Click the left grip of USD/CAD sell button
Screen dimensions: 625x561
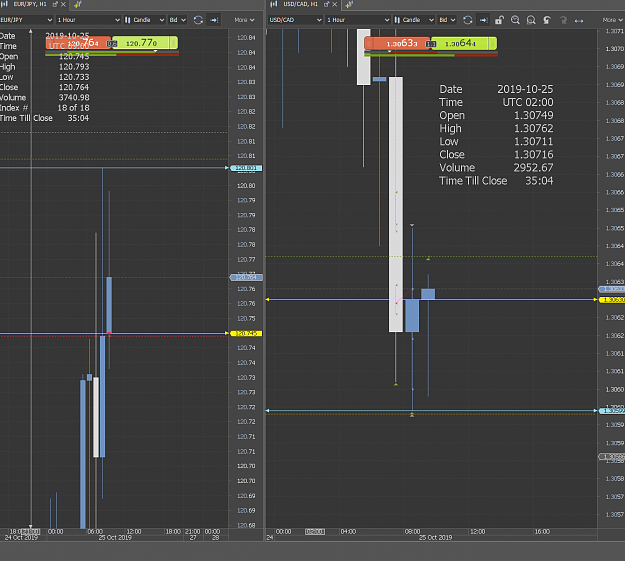point(368,43)
